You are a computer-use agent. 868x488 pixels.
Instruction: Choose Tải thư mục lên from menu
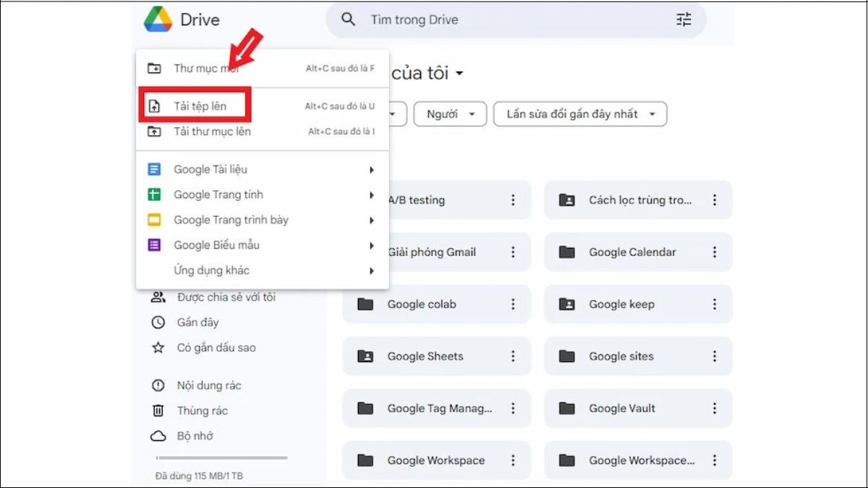click(x=263, y=132)
